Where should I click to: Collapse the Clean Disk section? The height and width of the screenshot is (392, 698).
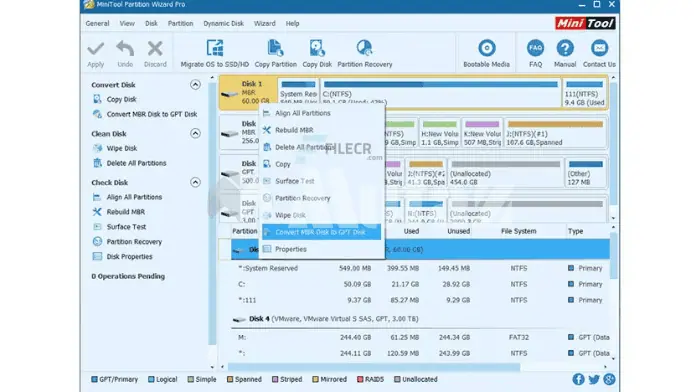(x=195, y=133)
